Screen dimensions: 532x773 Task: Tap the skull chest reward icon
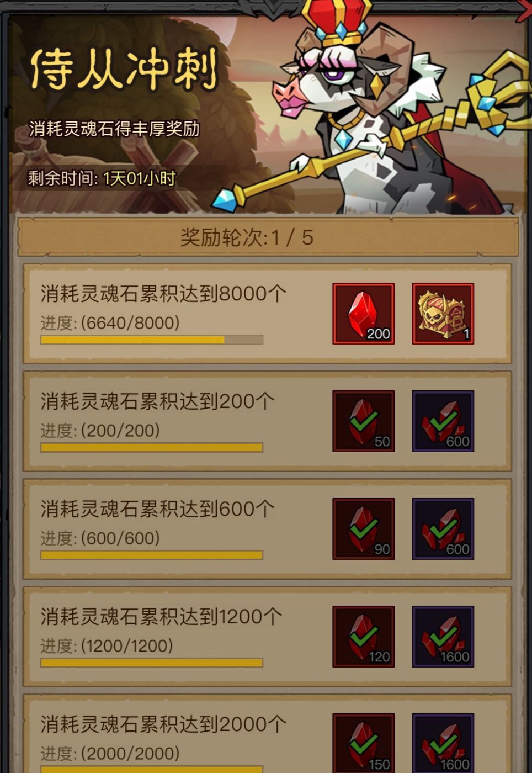(x=443, y=314)
